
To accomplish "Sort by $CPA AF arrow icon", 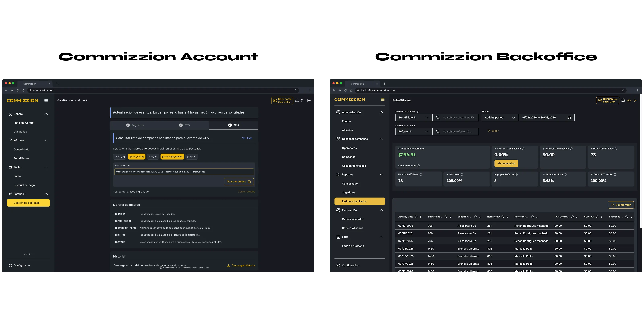I will (x=602, y=217).
